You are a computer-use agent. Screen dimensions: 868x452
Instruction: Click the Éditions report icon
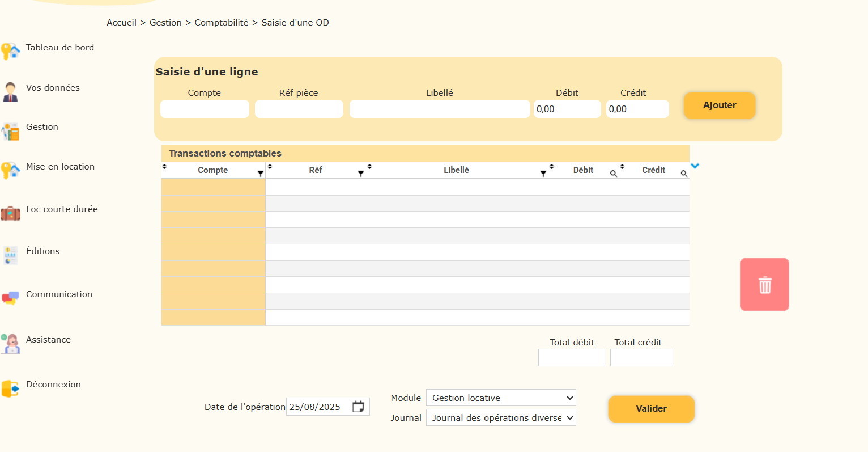pos(10,255)
